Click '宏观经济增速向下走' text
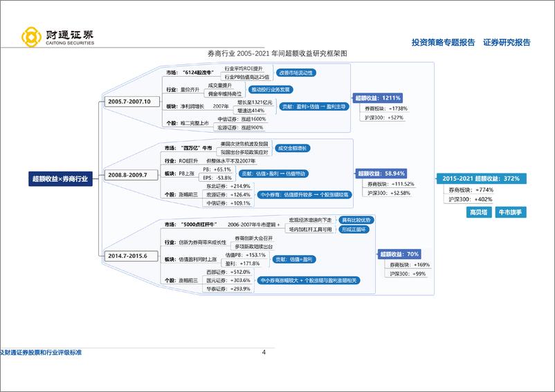The image size is (555, 392). (311, 220)
